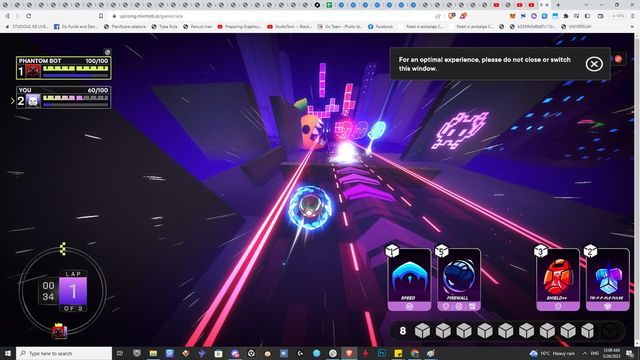This screenshot has height=360, width=640.
Task: Play the Speed power-up card
Action: click(x=409, y=280)
